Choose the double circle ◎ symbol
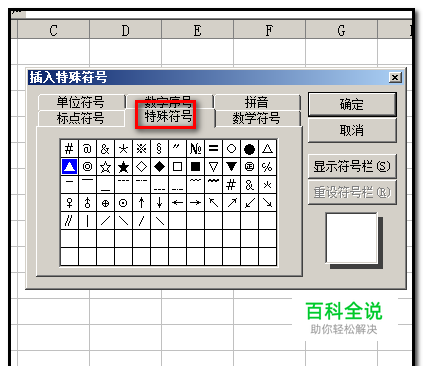Screen dimensions: 423x366 (x=87, y=167)
